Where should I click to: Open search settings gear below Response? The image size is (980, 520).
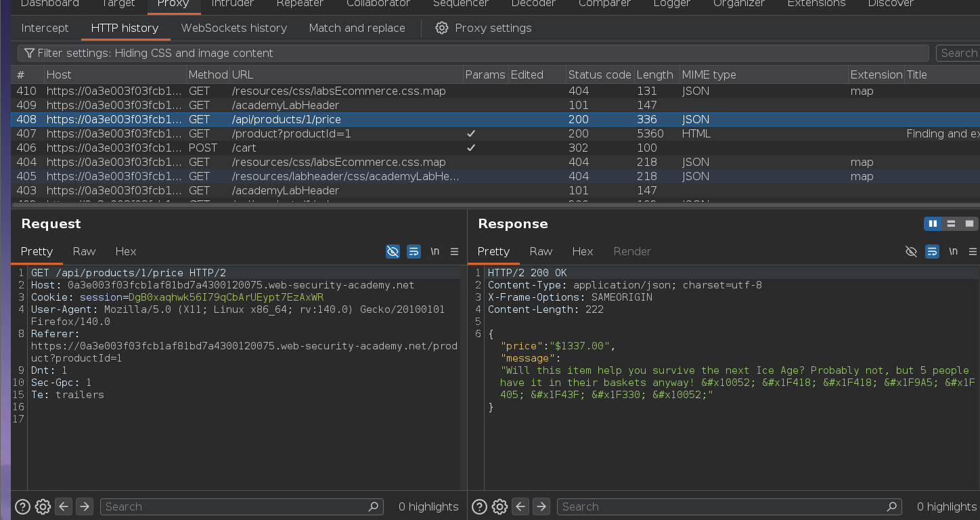(499, 506)
